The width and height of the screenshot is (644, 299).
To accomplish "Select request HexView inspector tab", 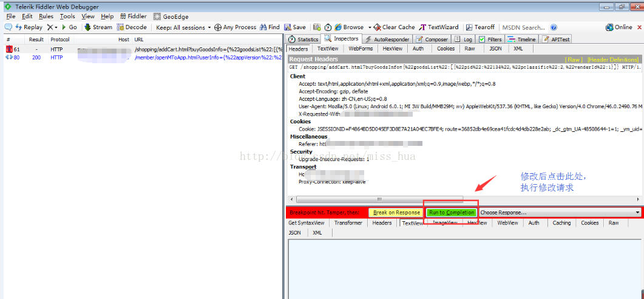I will (x=393, y=49).
